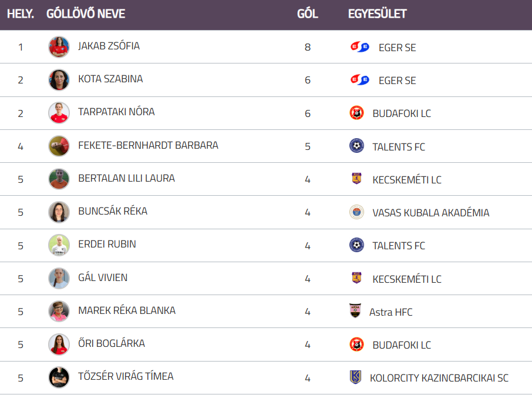This screenshot has height=398, width=532.
Task: Click Kecskeméti LC crest in Bertalan row
Action: pyautogui.click(x=356, y=179)
